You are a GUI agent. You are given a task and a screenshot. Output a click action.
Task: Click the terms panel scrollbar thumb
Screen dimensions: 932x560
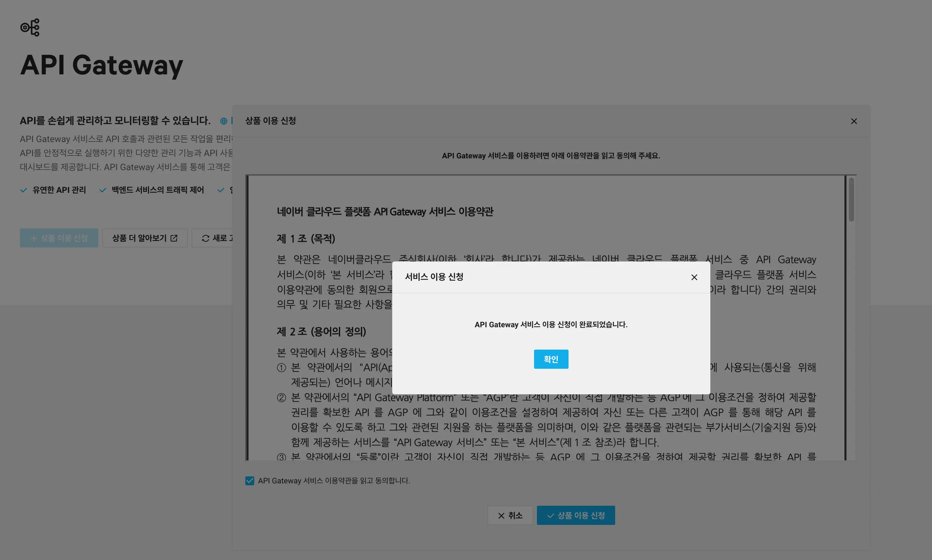pyautogui.click(x=851, y=200)
